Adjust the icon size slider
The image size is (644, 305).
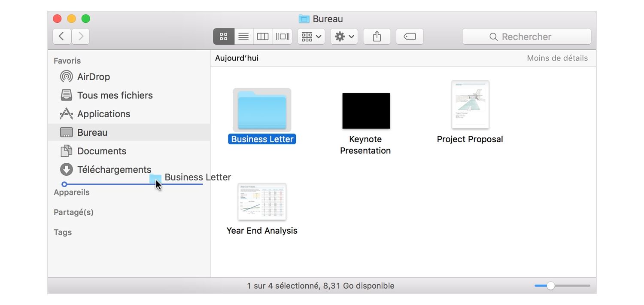(x=550, y=286)
